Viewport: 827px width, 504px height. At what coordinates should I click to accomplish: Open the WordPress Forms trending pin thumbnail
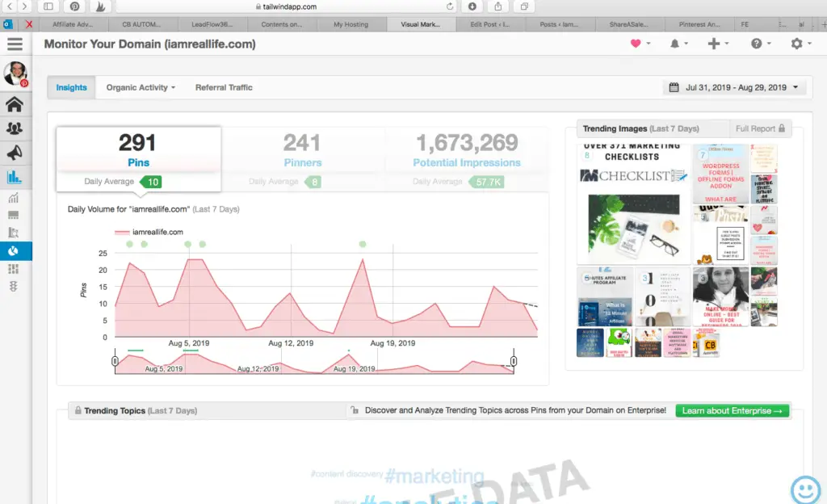720,174
